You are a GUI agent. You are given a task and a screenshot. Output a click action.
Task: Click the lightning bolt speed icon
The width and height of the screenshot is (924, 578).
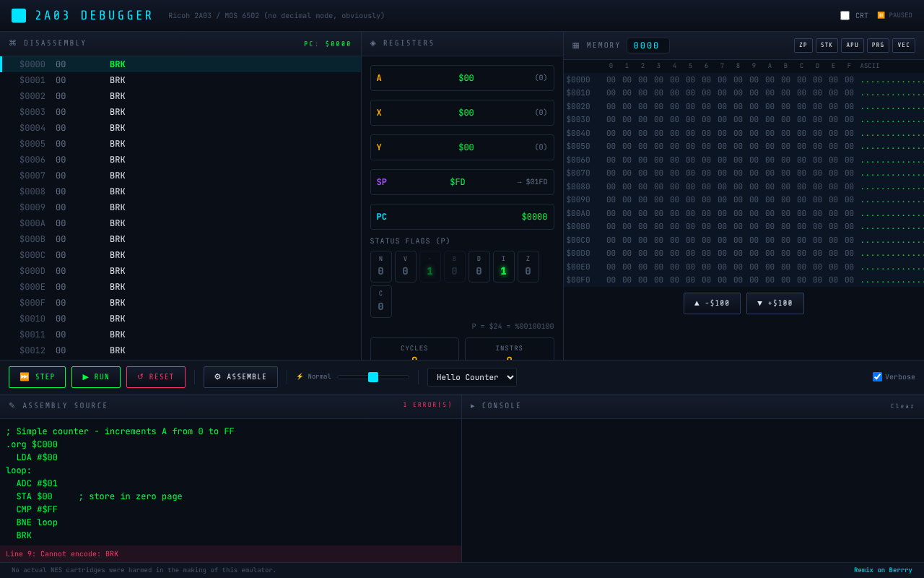(299, 376)
